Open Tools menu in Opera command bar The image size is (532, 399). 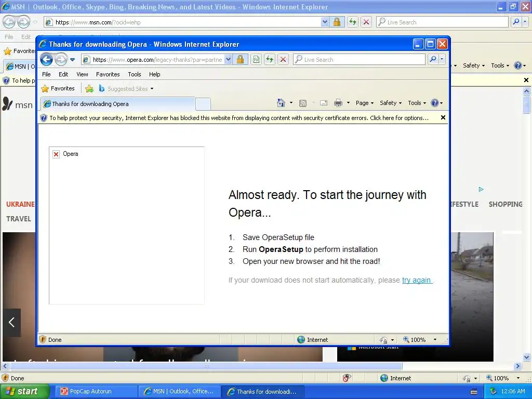(x=417, y=103)
